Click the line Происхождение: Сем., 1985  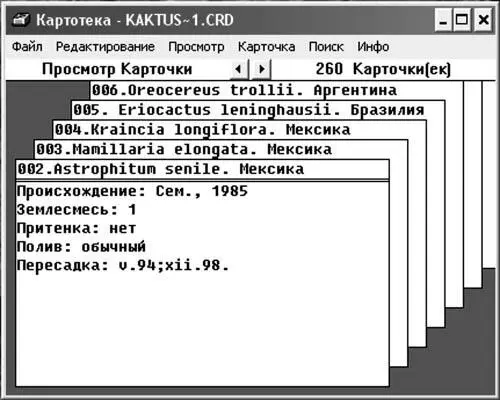(132, 191)
